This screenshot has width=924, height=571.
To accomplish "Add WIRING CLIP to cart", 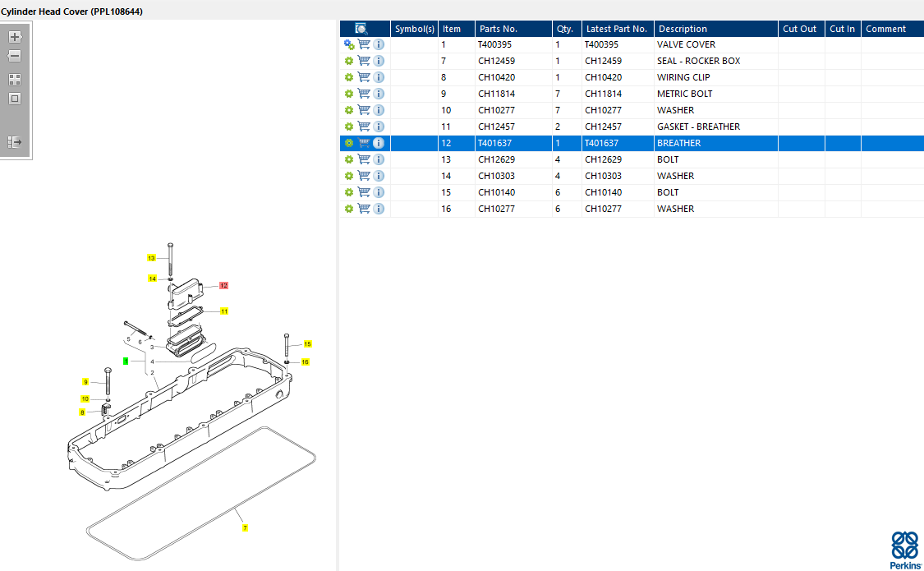I will 364,77.
